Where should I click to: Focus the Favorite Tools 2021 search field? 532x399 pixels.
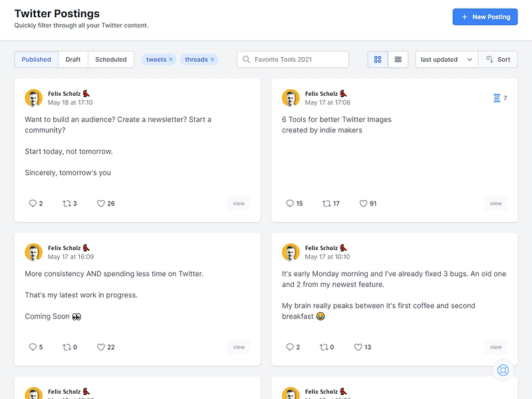coord(293,59)
